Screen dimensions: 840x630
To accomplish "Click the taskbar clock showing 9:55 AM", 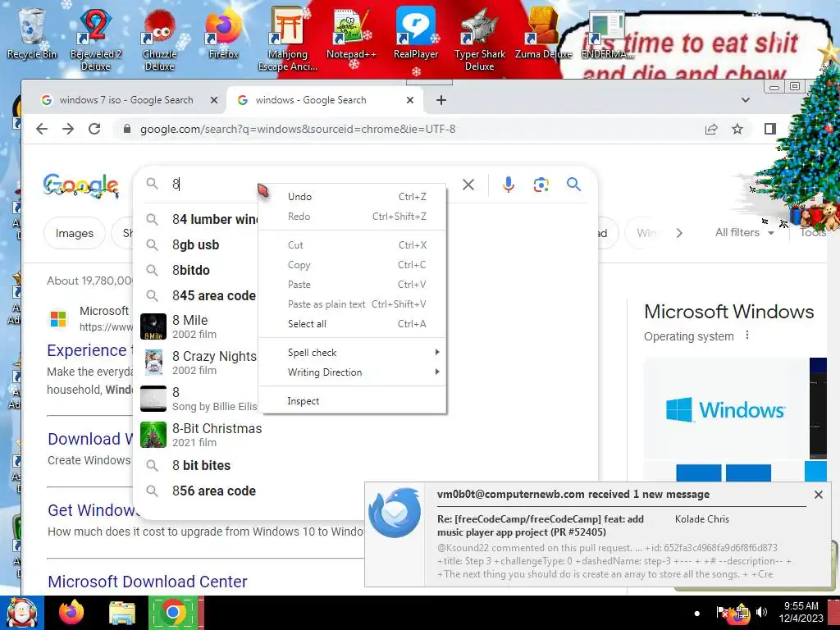I will (x=801, y=612).
